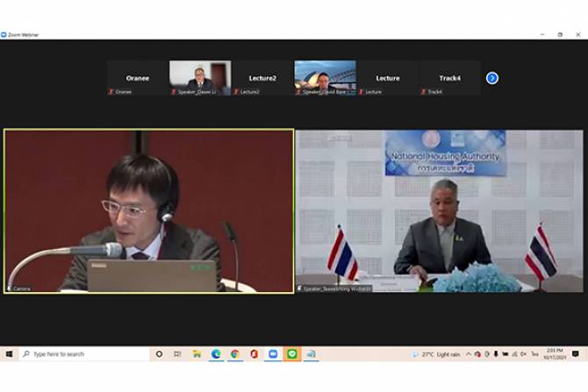Click the Camera speaker video panel
Image resolution: width=588 pixels, height=392 pixels.
[x=149, y=210]
